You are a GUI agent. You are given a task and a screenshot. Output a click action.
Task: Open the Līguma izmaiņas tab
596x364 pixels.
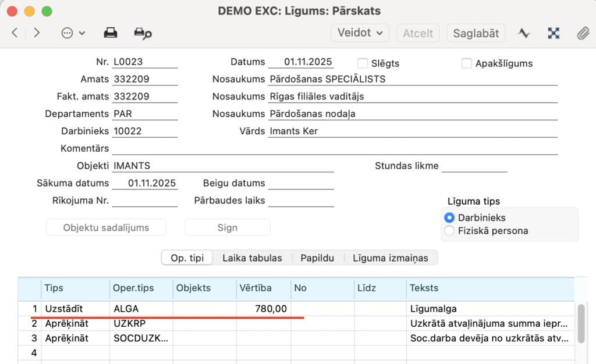point(390,258)
